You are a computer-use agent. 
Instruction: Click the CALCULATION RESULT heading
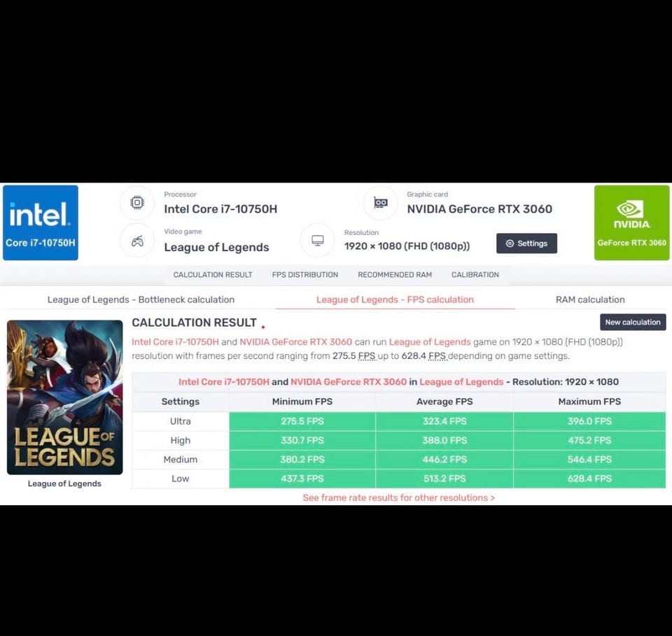click(194, 323)
